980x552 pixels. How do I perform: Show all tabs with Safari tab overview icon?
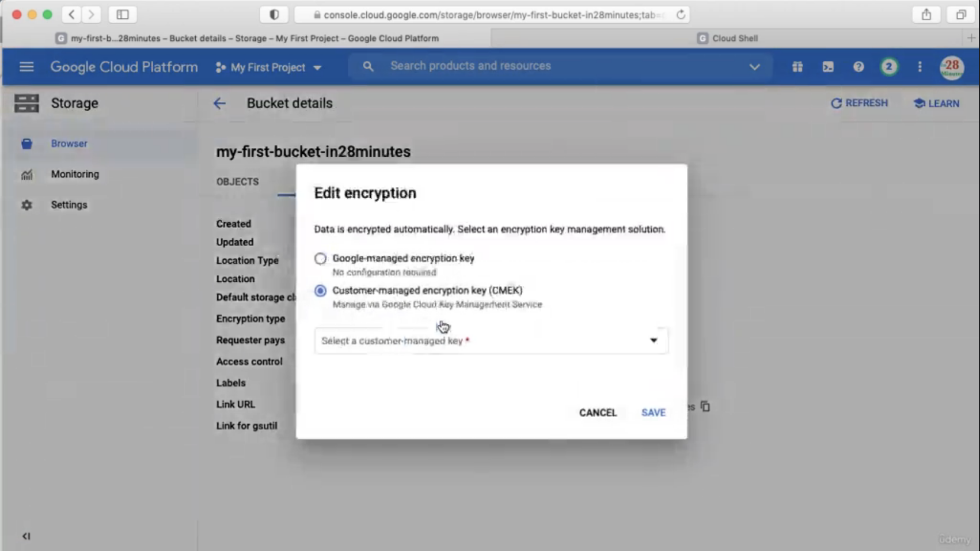point(960,14)
